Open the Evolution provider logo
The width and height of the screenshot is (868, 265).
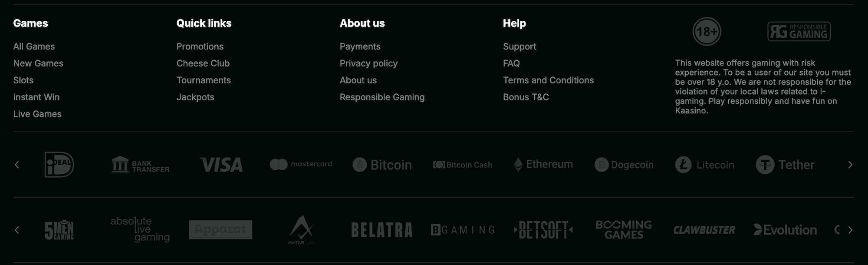(x=785, y=230)
